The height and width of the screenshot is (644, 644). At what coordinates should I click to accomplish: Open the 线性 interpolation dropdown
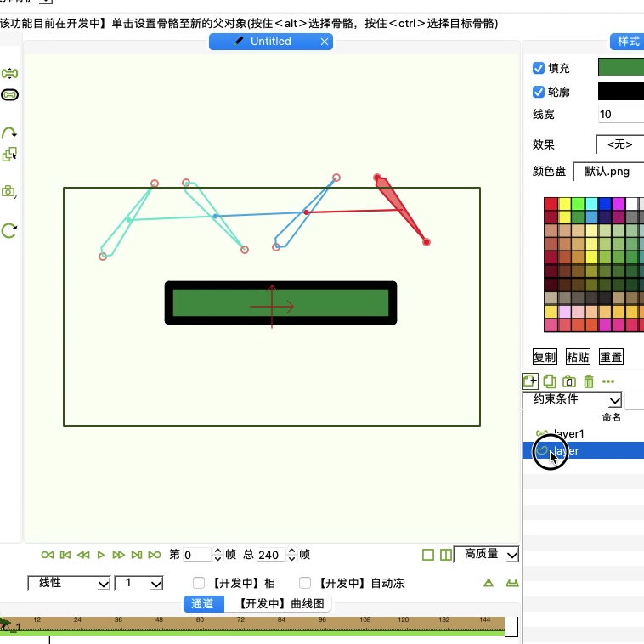click(69, 584)
